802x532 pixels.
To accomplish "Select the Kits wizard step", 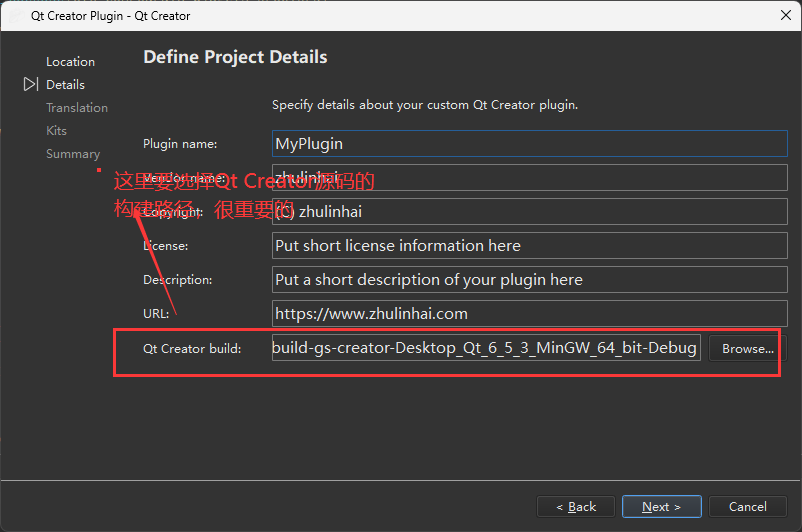I will (x=56, y=131).
